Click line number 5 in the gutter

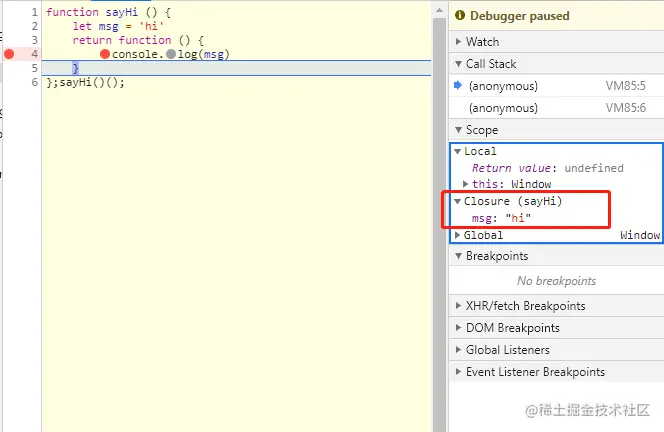(34, 68)
